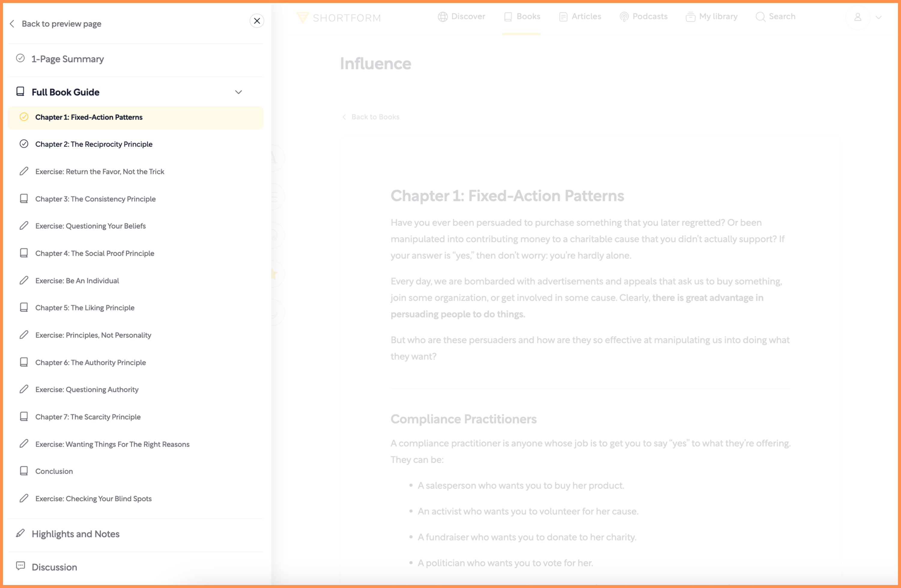Click book icon beside Chapter 3
The width and height of the screenshot is (901, 588).
coord(24,199)
